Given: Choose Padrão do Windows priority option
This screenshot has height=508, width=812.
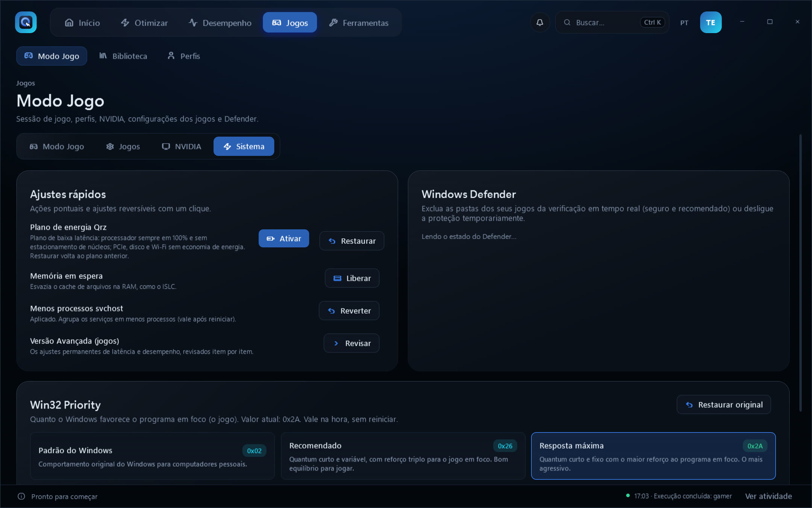Looking at the screenshot, I should [x=152, y=456].
